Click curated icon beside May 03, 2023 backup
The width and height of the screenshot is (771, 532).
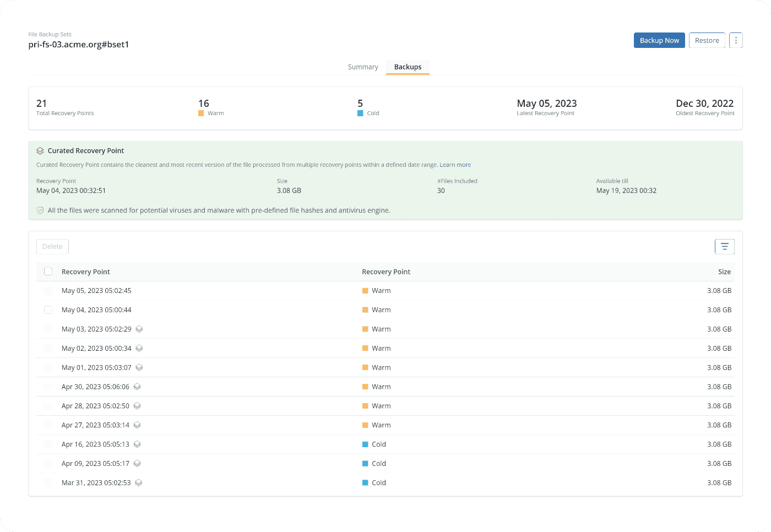click(x=139, y=329)
